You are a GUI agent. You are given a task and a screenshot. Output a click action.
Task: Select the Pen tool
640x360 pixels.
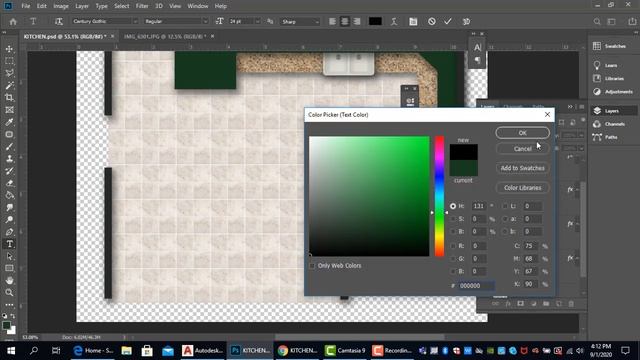click(9, 232)
